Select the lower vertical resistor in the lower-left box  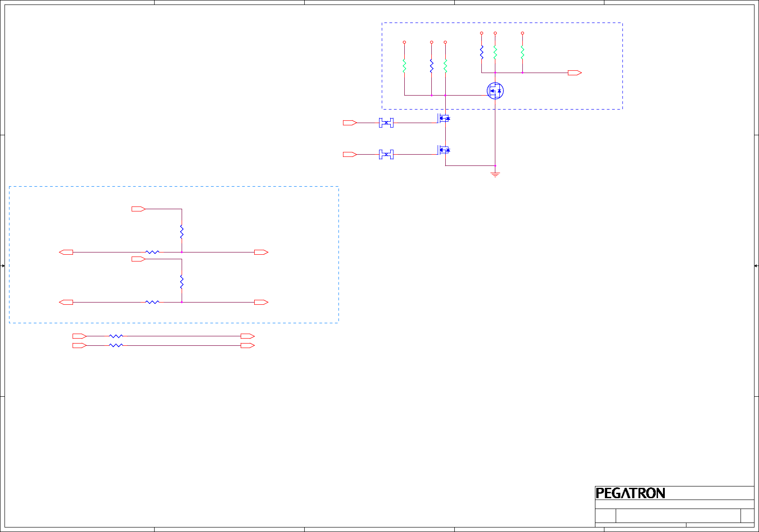[x=182, y=282]
